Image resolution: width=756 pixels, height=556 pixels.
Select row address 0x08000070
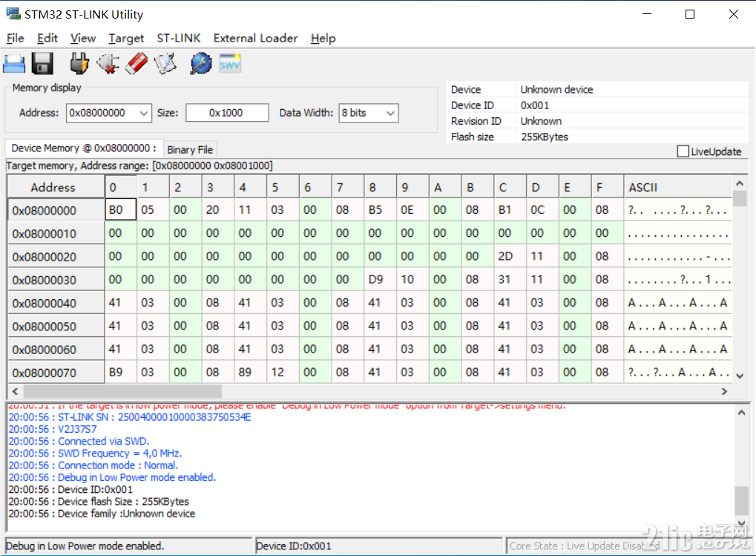point(56,372)
